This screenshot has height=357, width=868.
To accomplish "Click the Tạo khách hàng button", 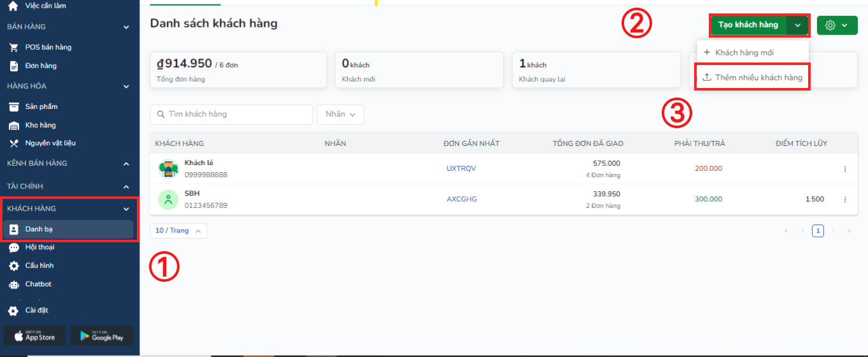I will pyautogui.click(x=748, y=25).
